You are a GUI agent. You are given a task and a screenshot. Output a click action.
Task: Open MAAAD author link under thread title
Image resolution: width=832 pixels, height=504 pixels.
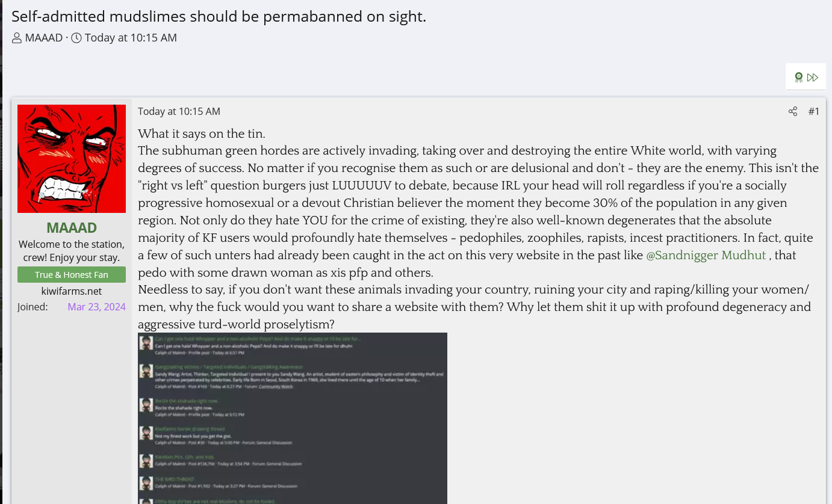pyautogui.click(x=44, y=38)
